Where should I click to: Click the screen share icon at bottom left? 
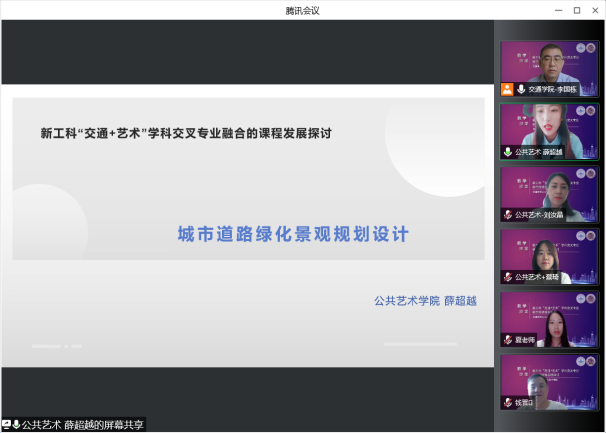point(6,424)
